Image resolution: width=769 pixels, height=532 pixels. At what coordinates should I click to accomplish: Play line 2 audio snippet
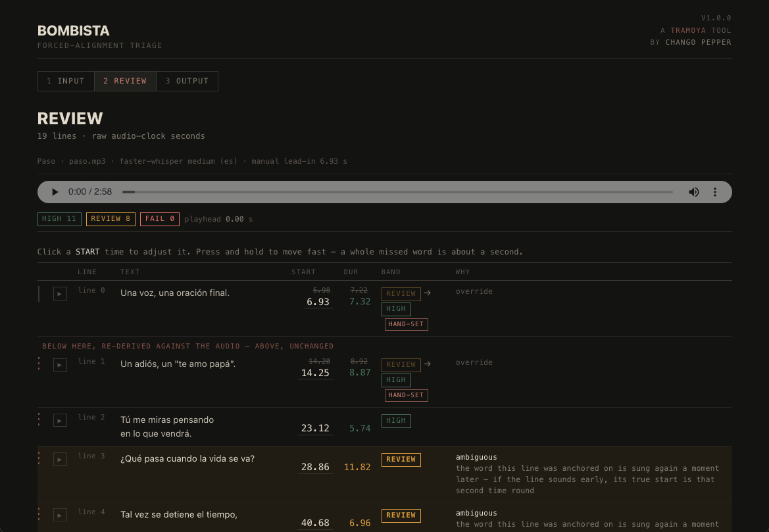click(x=60, y=420)
